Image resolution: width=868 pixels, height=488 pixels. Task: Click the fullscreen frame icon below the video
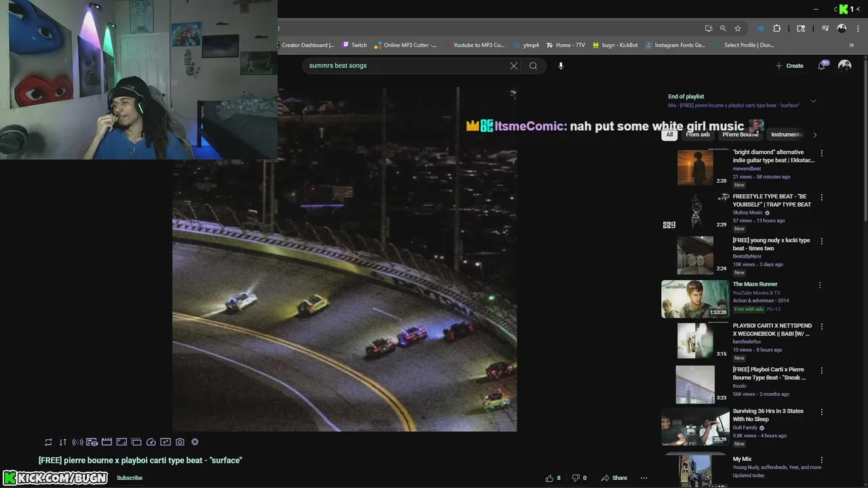click(121, 442)
